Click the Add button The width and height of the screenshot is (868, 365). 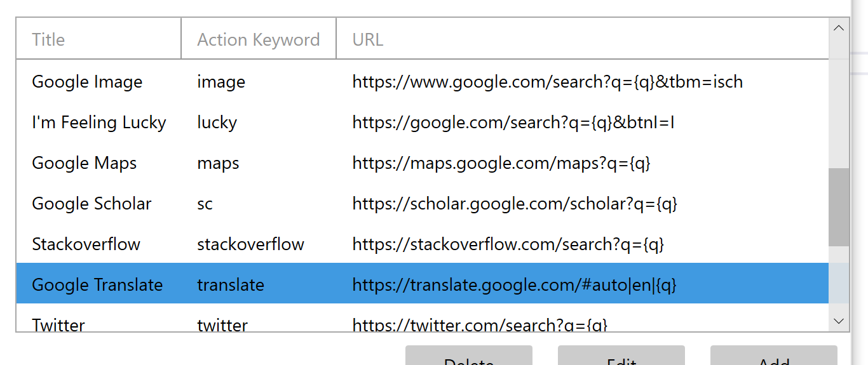pyautogui.click(x=774, y=356)
